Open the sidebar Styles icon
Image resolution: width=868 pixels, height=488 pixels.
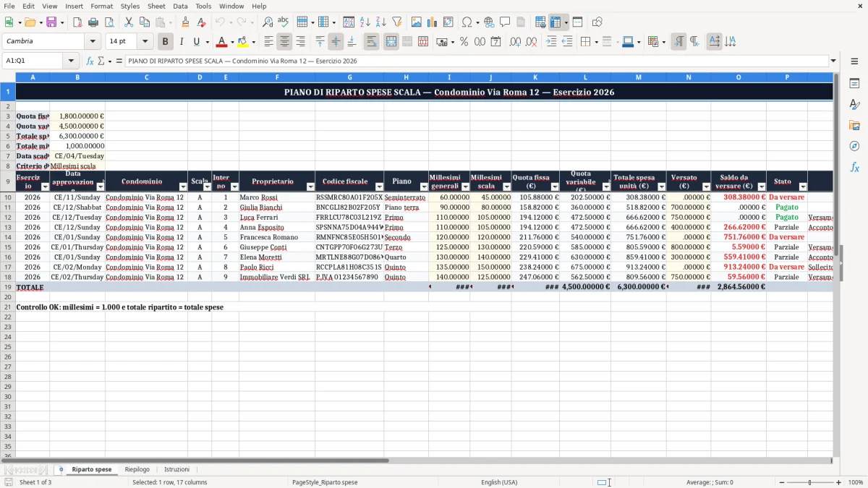tap(854, 105)
